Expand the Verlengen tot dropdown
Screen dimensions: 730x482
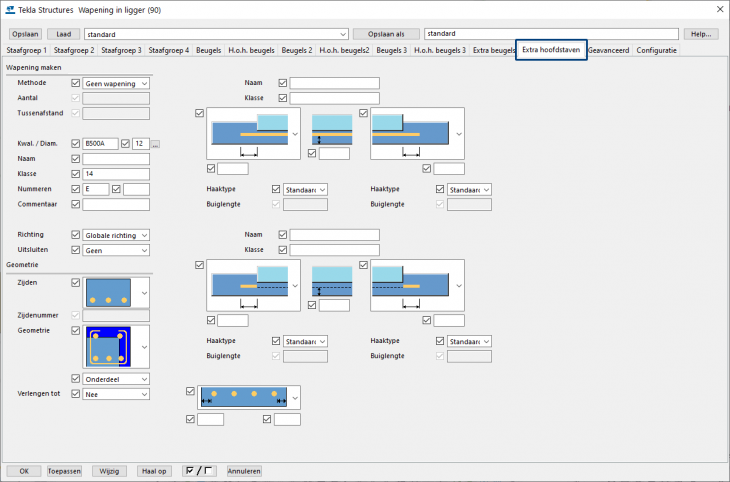pyautogui.click(x=116, y=394)
